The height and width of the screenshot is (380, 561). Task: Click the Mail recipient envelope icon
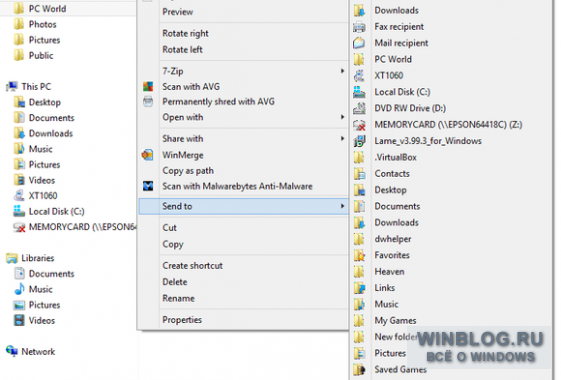pyautogui.click(x=359, y=43)
